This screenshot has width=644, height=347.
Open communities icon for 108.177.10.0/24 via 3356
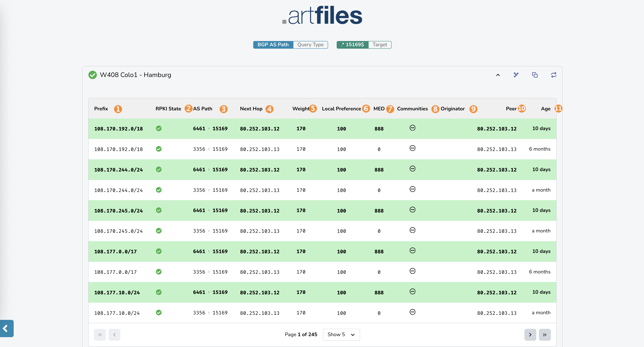click(x=413, y=312)
